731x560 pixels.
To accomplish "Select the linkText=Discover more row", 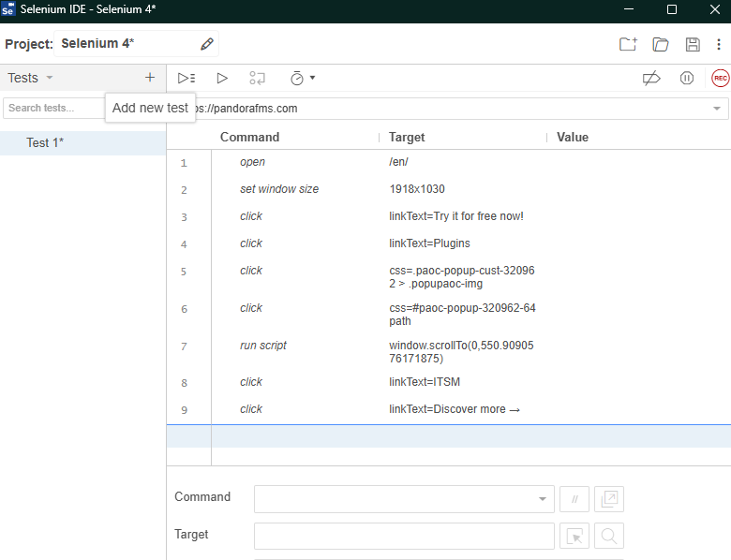I will coord(449,409).
